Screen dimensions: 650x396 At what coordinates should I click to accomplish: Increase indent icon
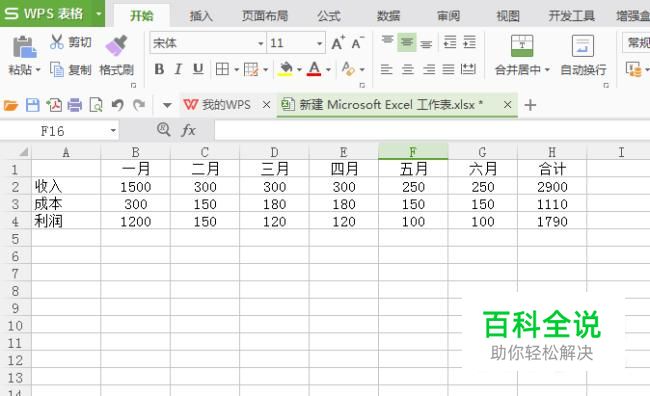coord(469,42)
